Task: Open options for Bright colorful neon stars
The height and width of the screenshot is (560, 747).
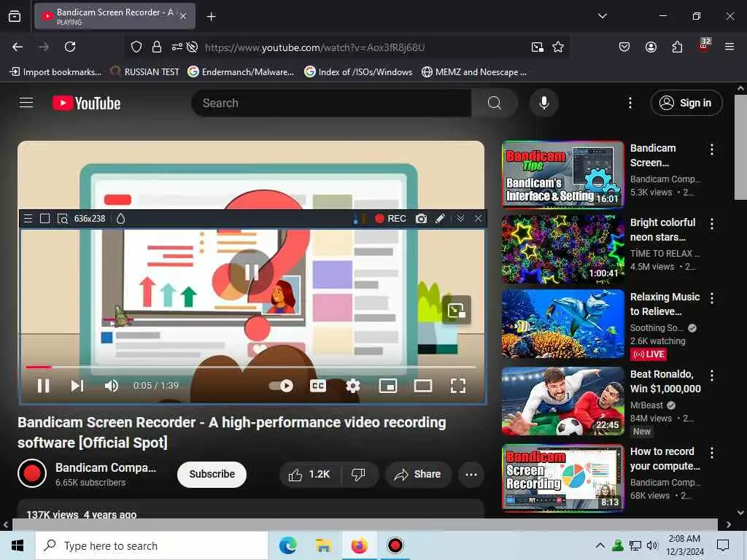Action: point(712,224)
